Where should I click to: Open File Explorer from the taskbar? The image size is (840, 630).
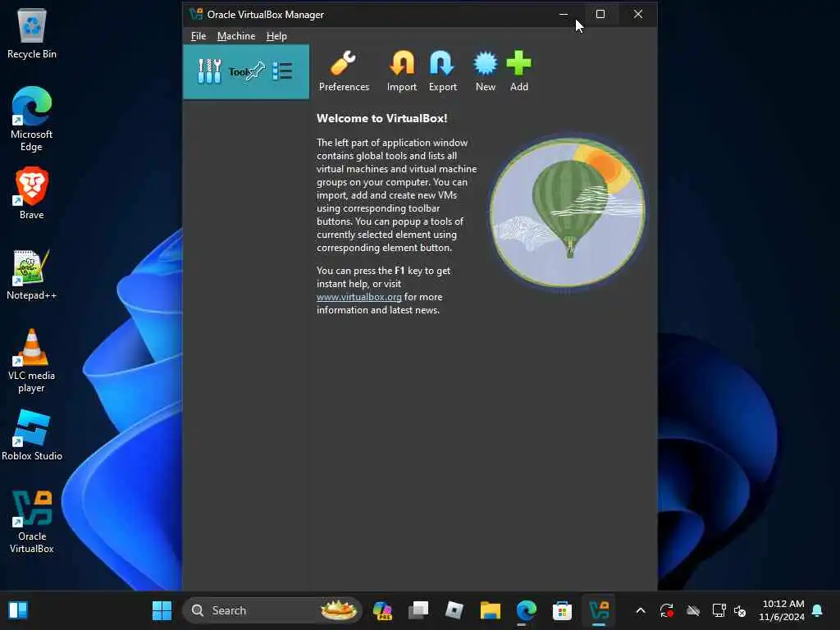[491, 610]
